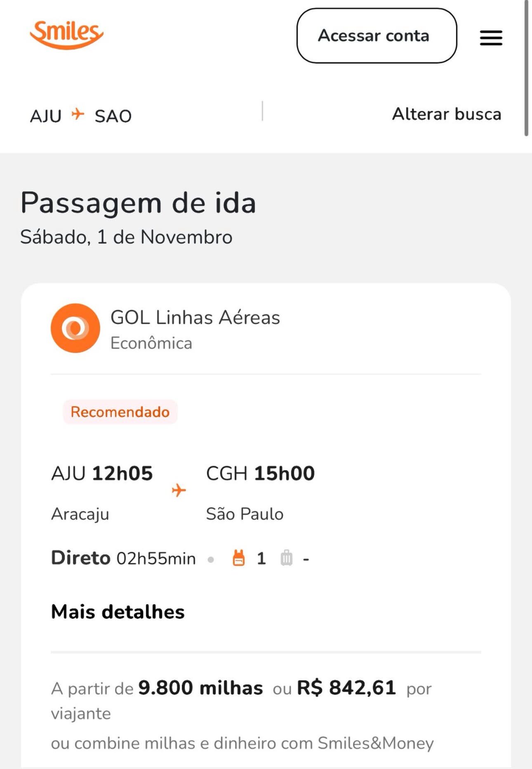
Task: Click the orange backpack carry-on icon
Action: pos(239,558)
